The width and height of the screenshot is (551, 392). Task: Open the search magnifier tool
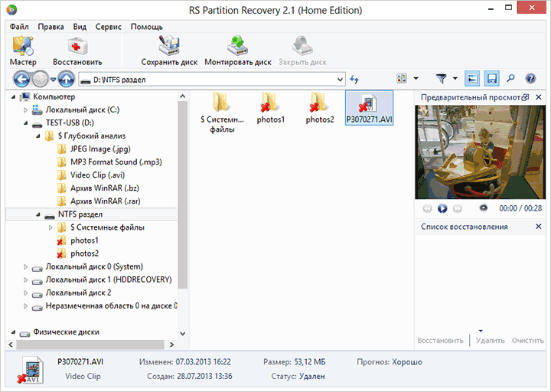coord(510,79)
